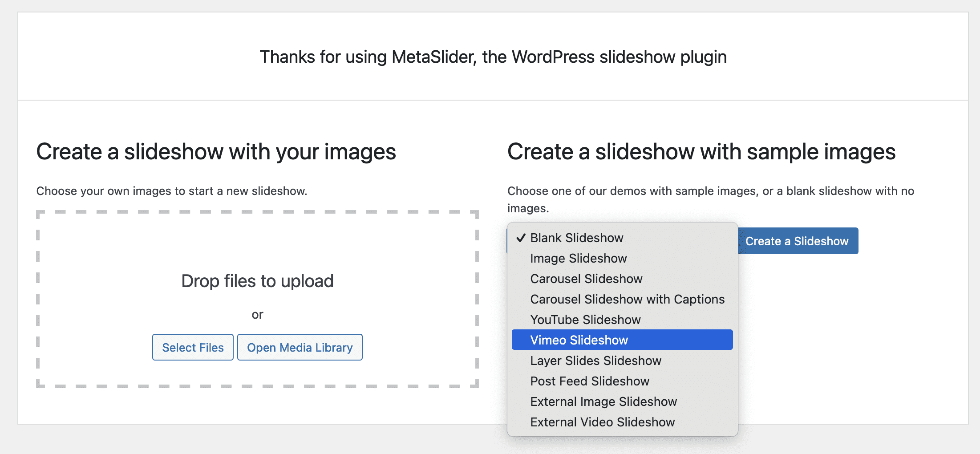Click the 'Create a slideshow with sample images' heading
Screen dimensions: 980x454
pos(701,152)
